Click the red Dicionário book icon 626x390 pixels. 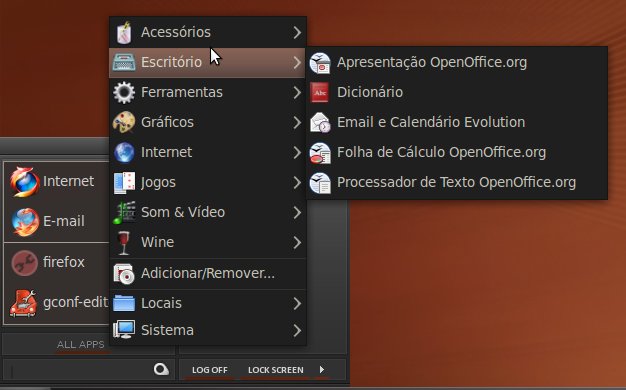coord(320,93)
